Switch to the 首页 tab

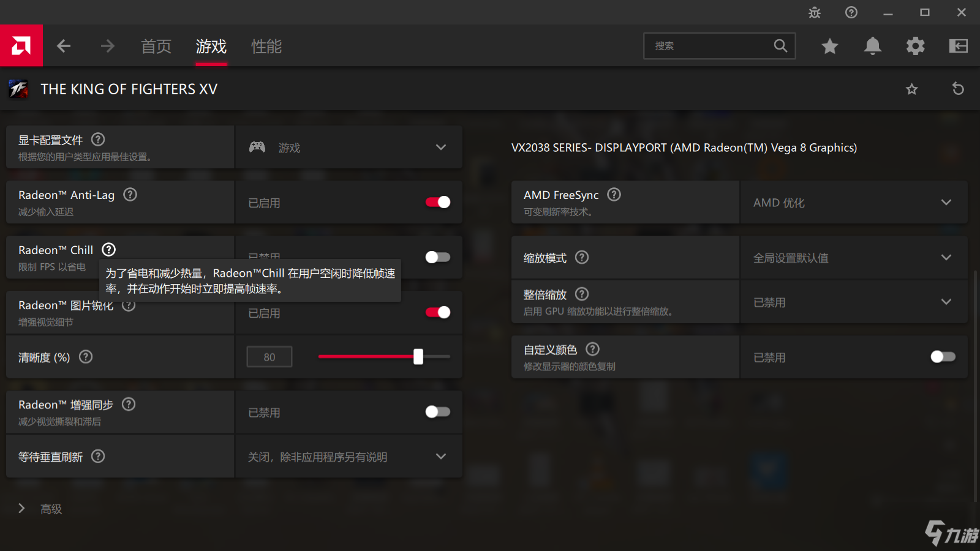[x=156, y=47]
